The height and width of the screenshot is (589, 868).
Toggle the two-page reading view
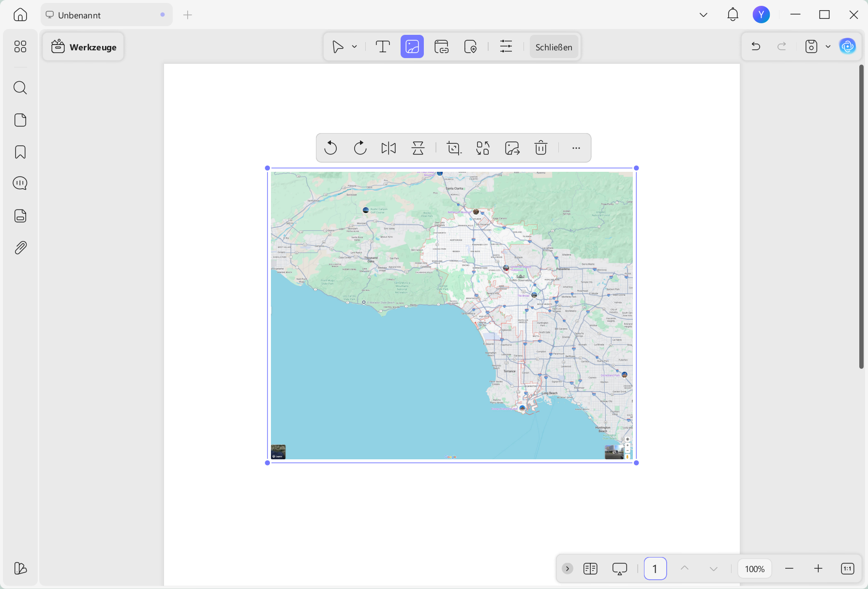pos(590,569)
